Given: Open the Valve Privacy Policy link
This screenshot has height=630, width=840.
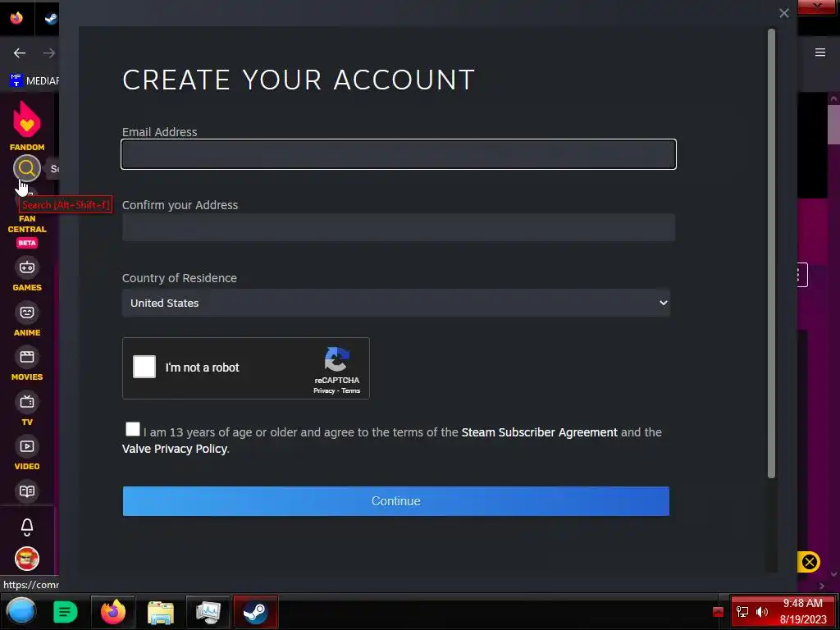Looking at the screenshot, I should pyautogui.click(x=175, y=449).
